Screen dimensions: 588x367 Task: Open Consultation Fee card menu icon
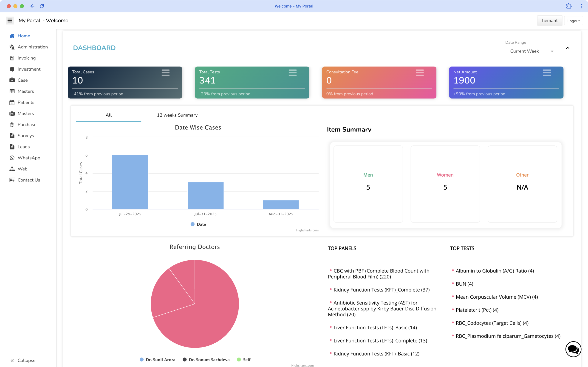click(x=420, y=72)
